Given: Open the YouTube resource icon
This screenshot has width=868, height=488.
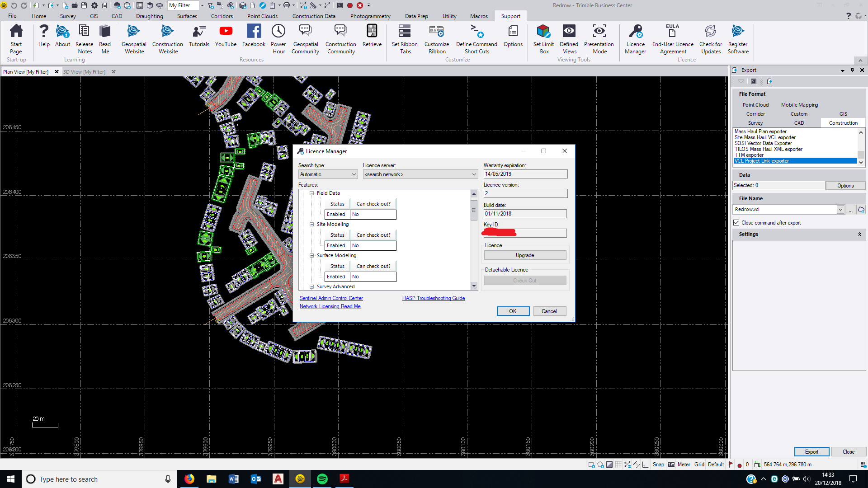Looking at the screenshot, I should (x=226, y=38).
